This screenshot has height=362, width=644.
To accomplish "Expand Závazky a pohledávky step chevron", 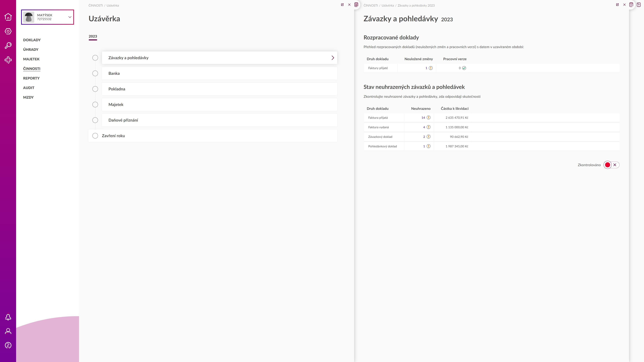I will click(x=332, y=58).
